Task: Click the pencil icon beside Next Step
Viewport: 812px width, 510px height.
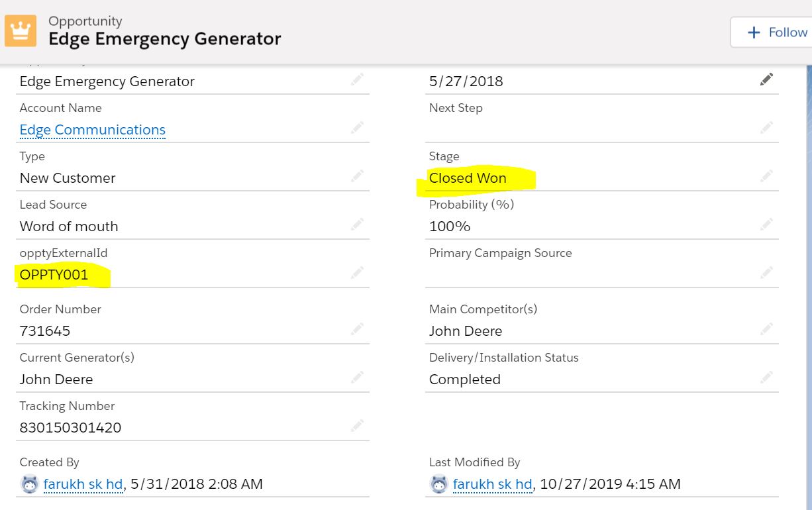Action: click(x=766, y=128)
